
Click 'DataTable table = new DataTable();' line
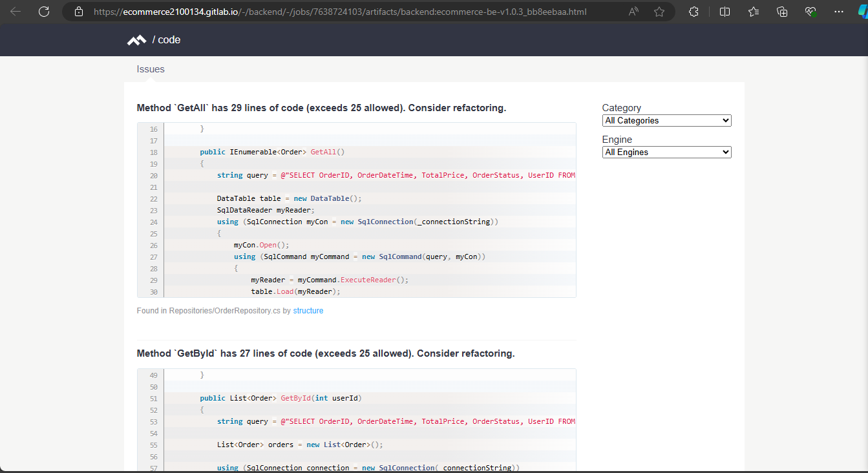point(290,198)
